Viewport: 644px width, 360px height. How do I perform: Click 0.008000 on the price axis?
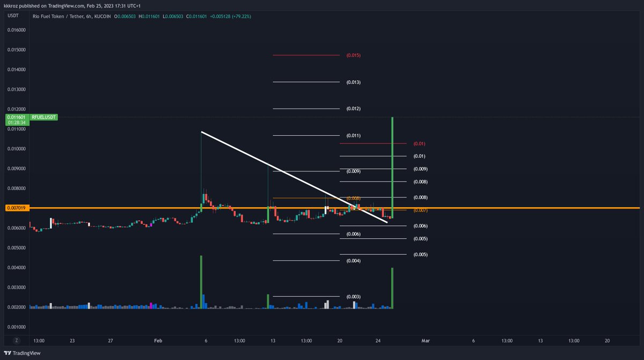pyautogui.click(x=16, y=188)
